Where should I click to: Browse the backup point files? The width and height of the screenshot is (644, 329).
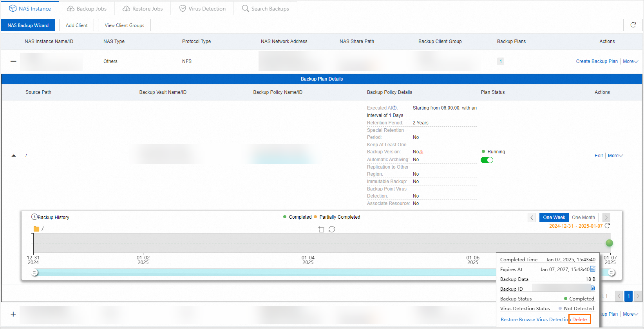(527, 320)
